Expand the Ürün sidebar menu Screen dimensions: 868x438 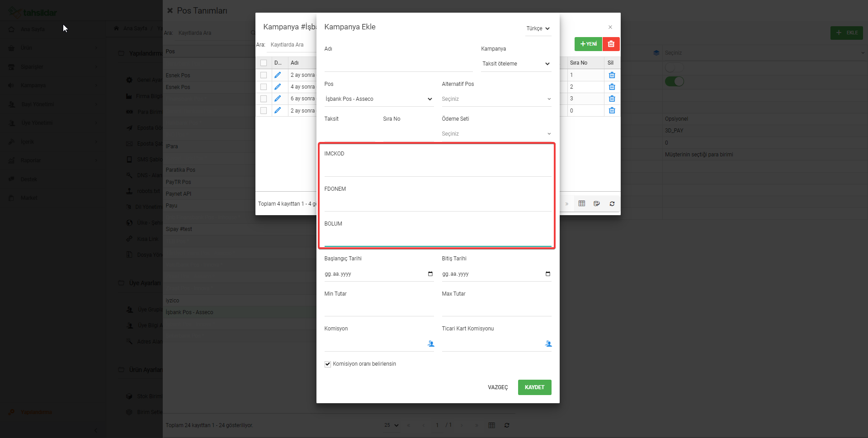coord(53,48)
